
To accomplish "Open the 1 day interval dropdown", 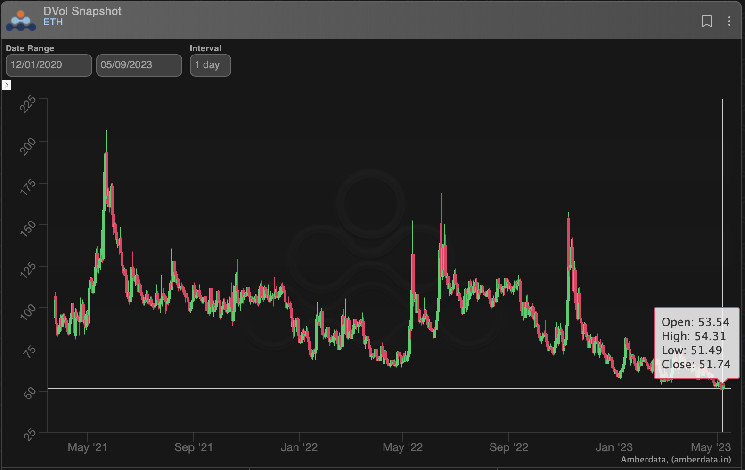I will [210, 65].
